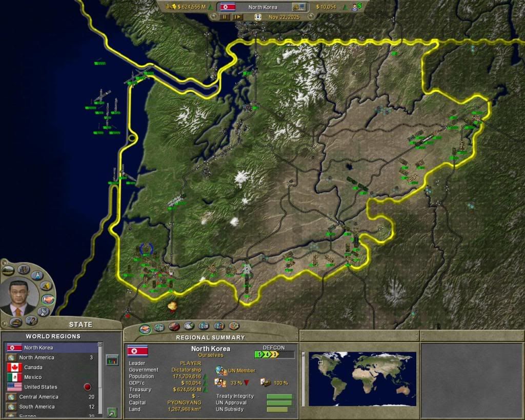The width and height of the screenshot is (525, 420).
Task: Switch to the documents tab icon
Action: coord(189,326)
